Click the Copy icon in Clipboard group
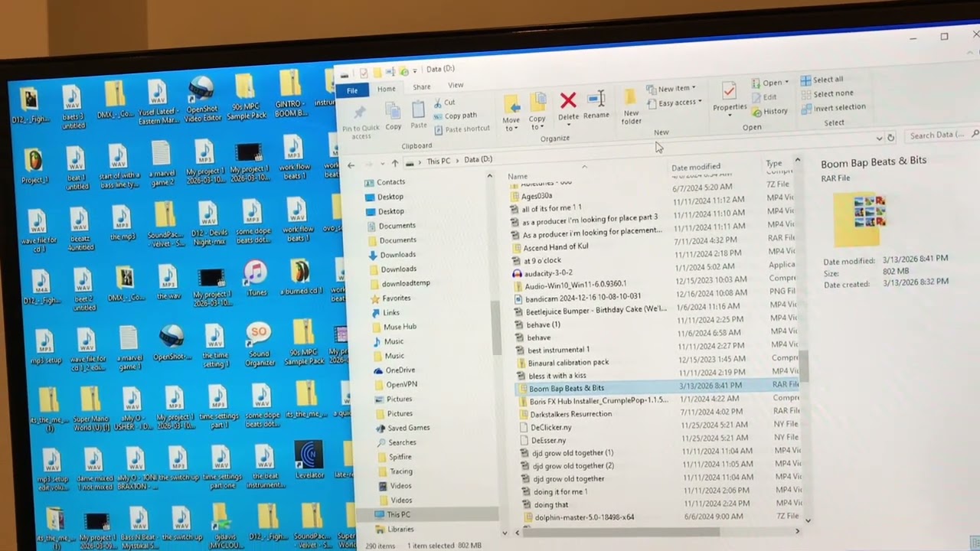The image size is (980, 551). (x=393, y=116)
